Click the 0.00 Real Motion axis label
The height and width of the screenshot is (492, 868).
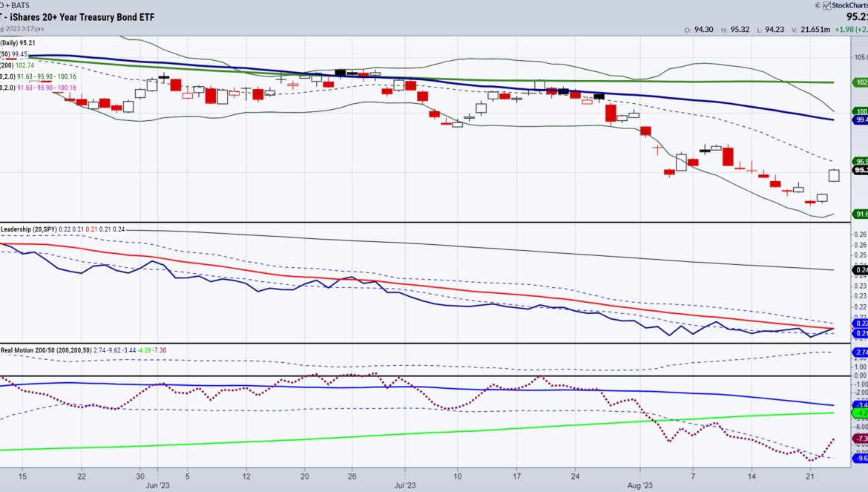(x=861, y=375)
